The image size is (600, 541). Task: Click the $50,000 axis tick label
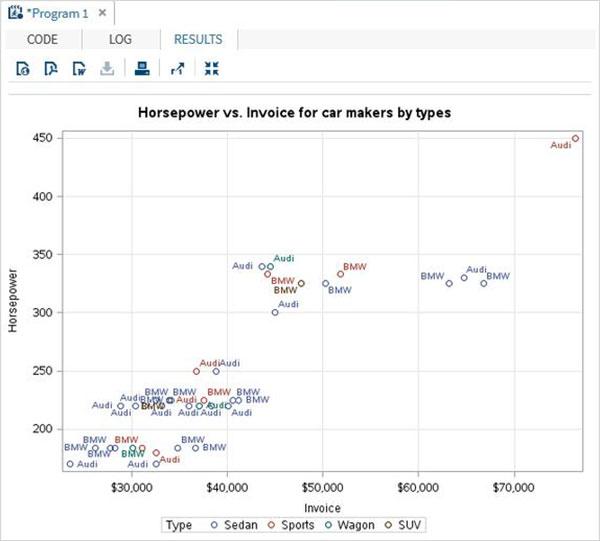tap(323, 487)
